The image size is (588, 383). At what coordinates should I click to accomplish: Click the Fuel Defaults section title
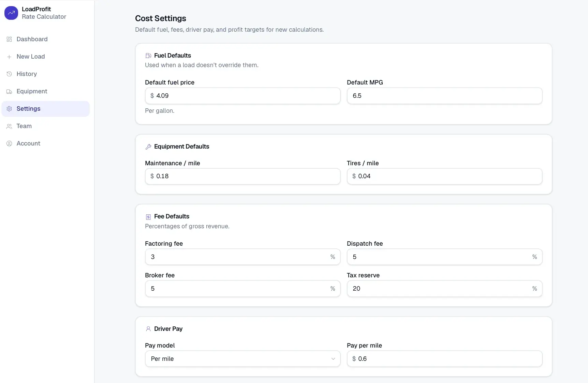[173, 56]
